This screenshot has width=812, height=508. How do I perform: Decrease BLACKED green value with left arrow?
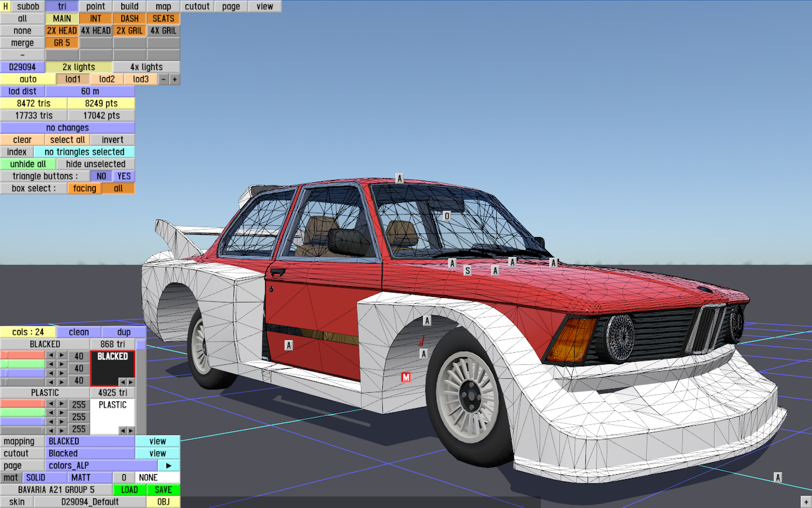click(51, 364)
